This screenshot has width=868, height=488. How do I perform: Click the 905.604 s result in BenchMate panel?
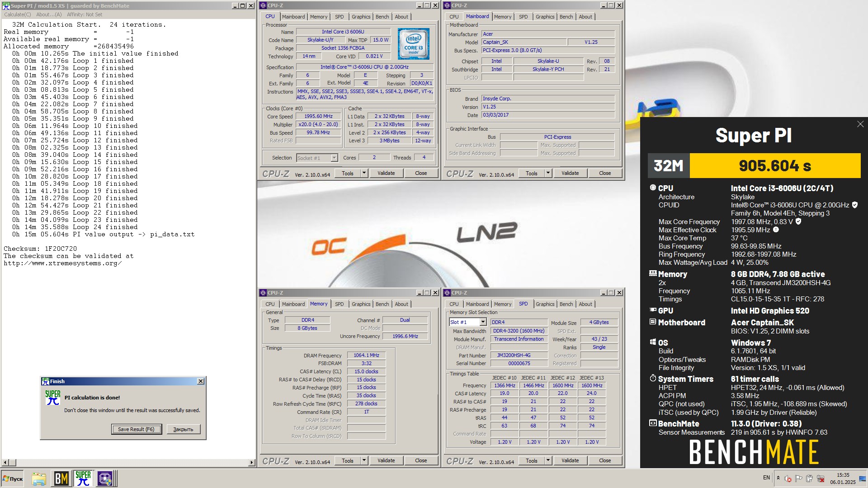[x=775, y=166]
